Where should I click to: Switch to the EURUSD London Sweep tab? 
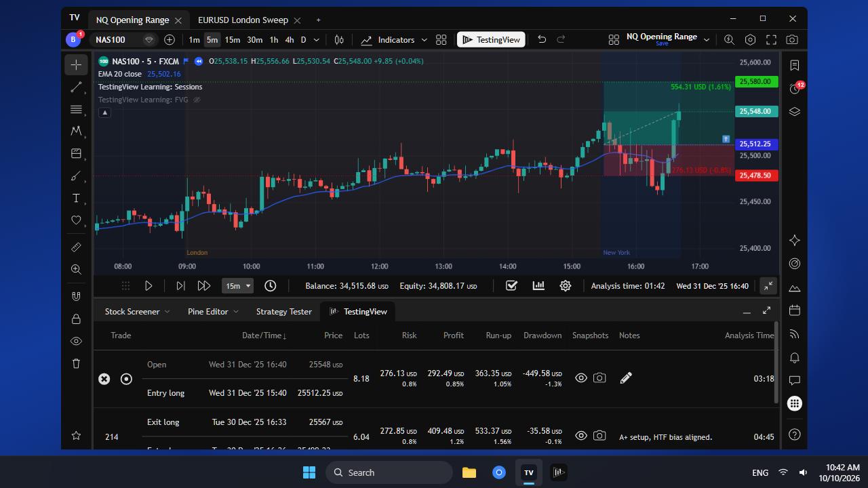[243, 20]
